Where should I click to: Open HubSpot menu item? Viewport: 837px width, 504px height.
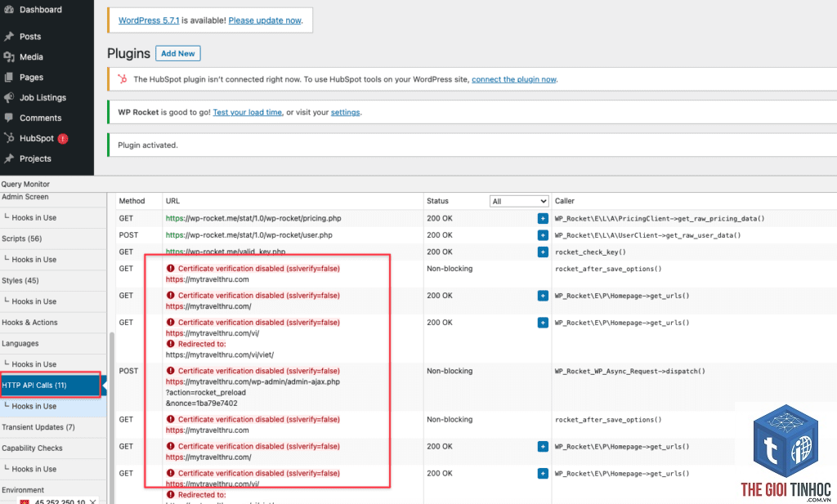coord(37,138)
